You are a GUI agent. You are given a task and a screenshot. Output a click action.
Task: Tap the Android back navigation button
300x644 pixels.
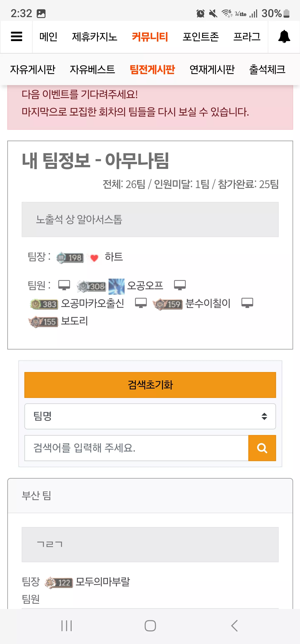tap(234, 626)
